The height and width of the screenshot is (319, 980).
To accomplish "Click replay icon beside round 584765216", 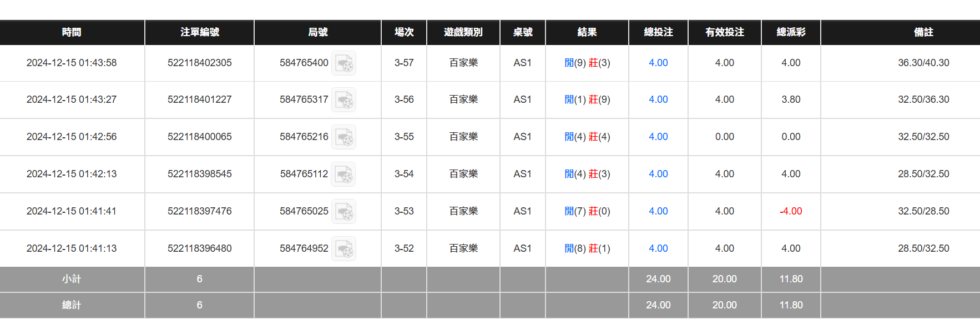I will [x=343, y=137].
